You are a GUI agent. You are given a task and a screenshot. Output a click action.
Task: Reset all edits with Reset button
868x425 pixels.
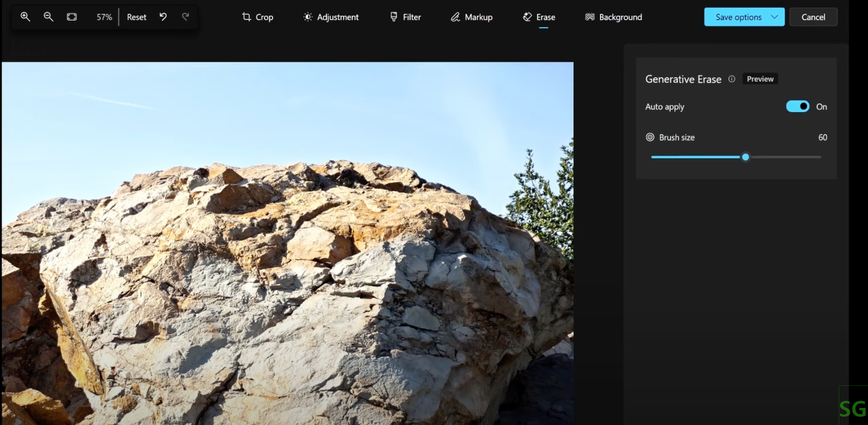pos(137,17)
